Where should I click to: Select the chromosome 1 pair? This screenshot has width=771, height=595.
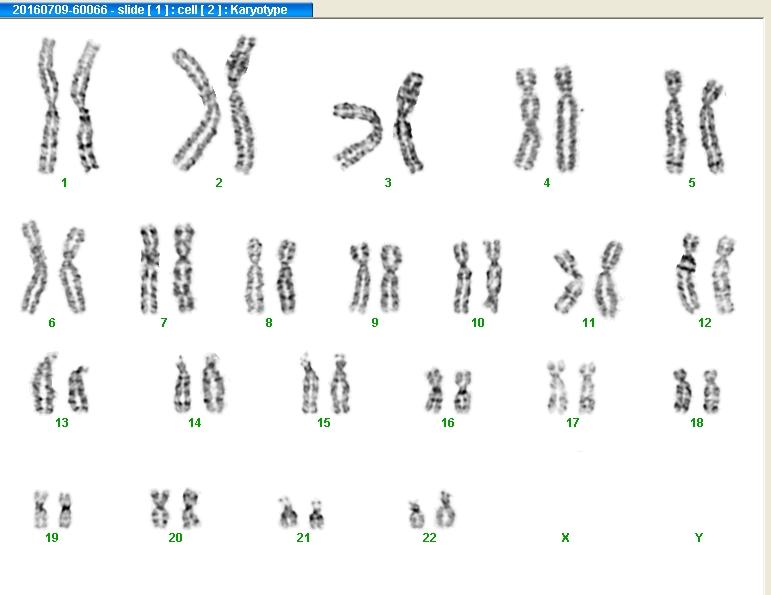(69, 106)
